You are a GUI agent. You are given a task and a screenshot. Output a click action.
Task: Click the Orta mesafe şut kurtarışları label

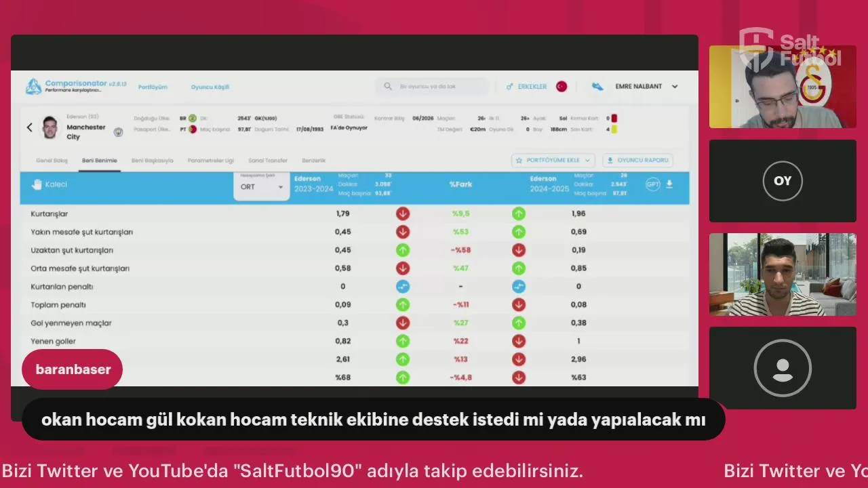[80, 268]
